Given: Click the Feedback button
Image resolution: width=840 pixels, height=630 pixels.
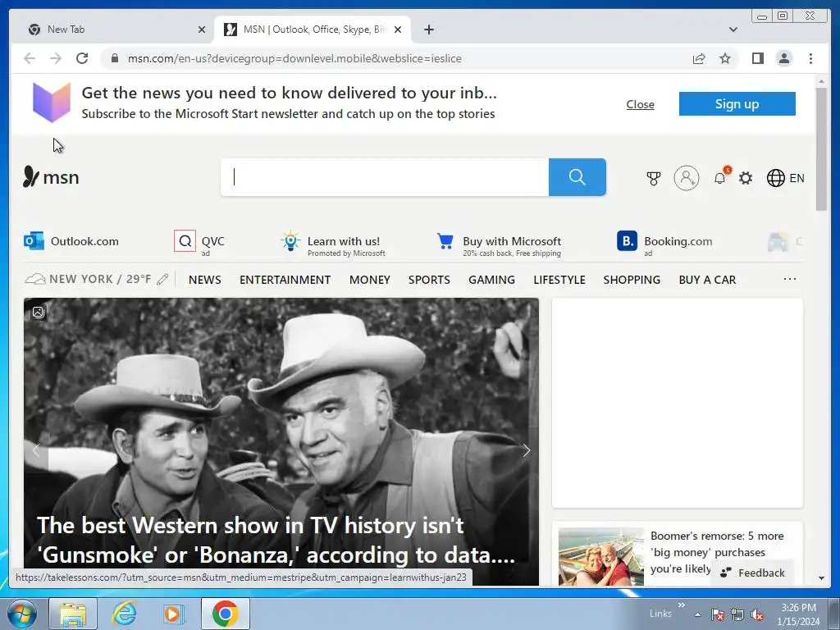Looking at the screenshot, I should (753, 573).
